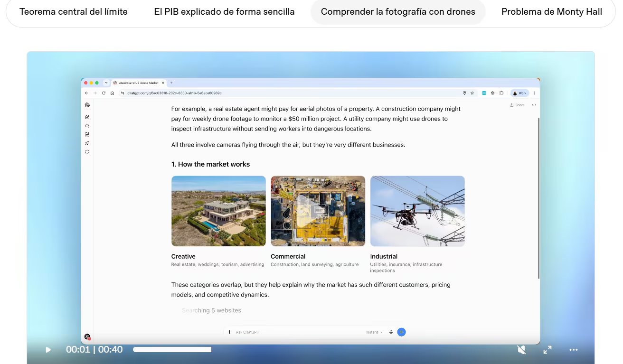
Task: Click the 'Searching 5 websites' status text
Action: coord(211,310)
